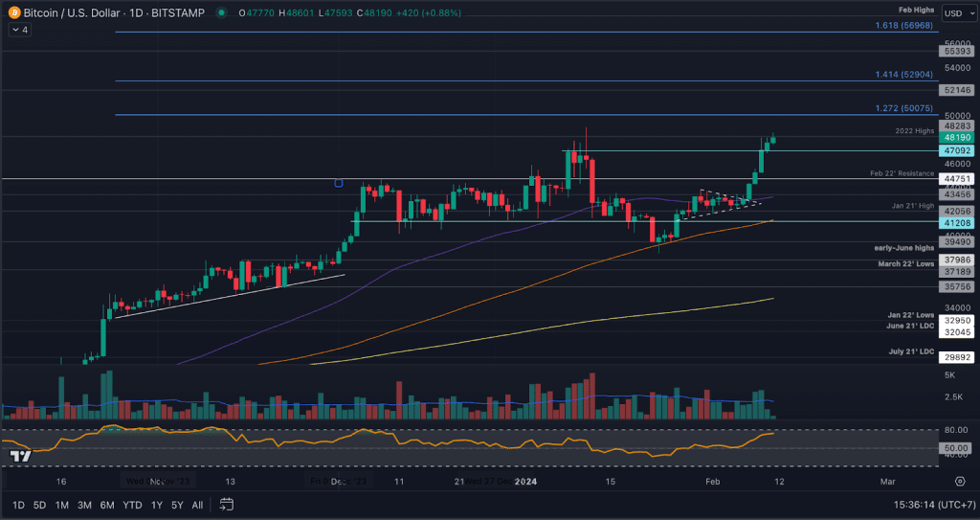Viewport: 980px width, 520px height.
Task: Select the 6M time range
Action: click(107, 505)
